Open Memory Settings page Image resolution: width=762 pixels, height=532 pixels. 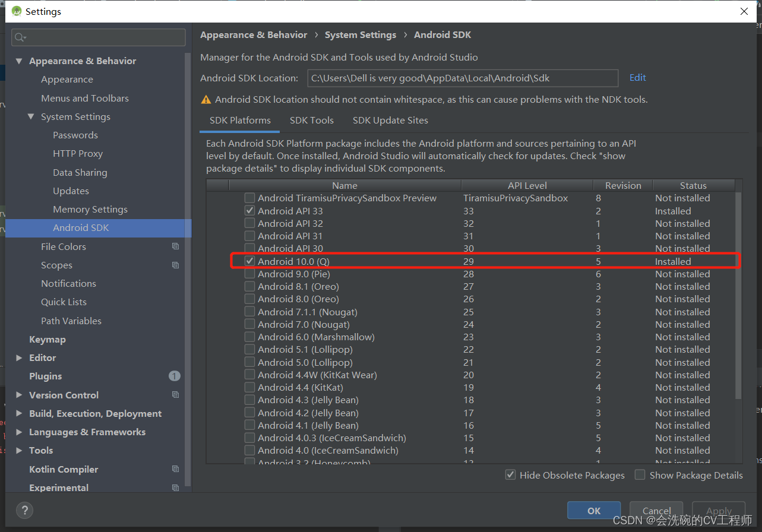click(x=90, y=210)
